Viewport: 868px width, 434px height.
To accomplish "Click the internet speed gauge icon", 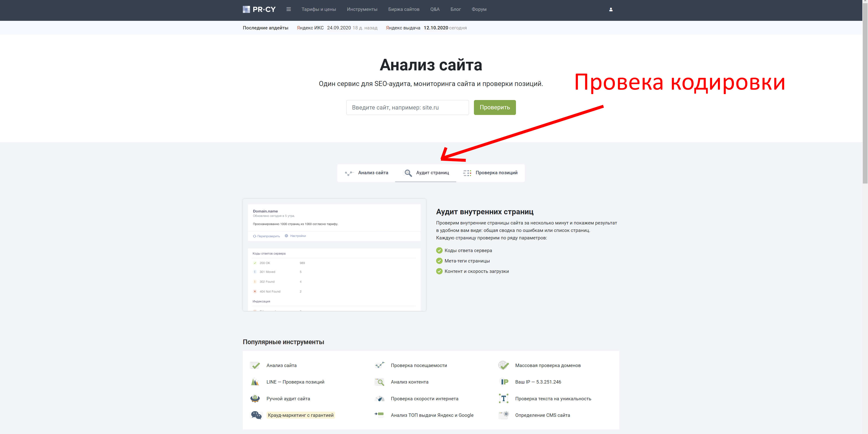I will click(380, 399).
